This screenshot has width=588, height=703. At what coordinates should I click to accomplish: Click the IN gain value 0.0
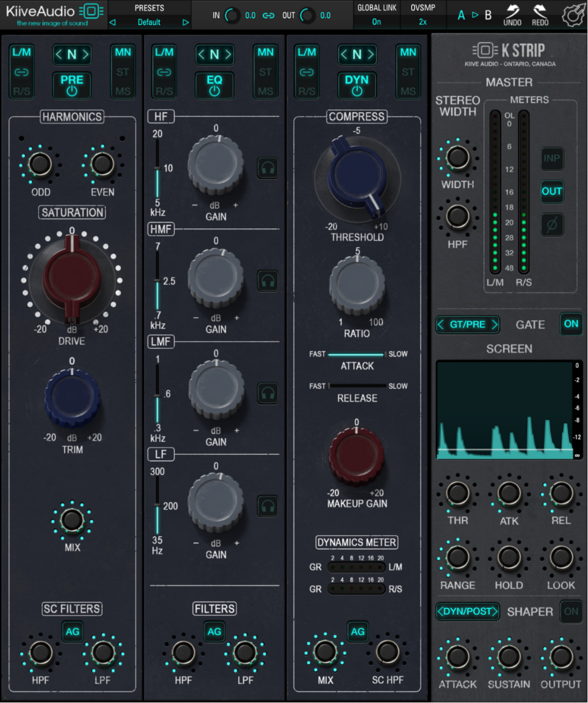250,16
